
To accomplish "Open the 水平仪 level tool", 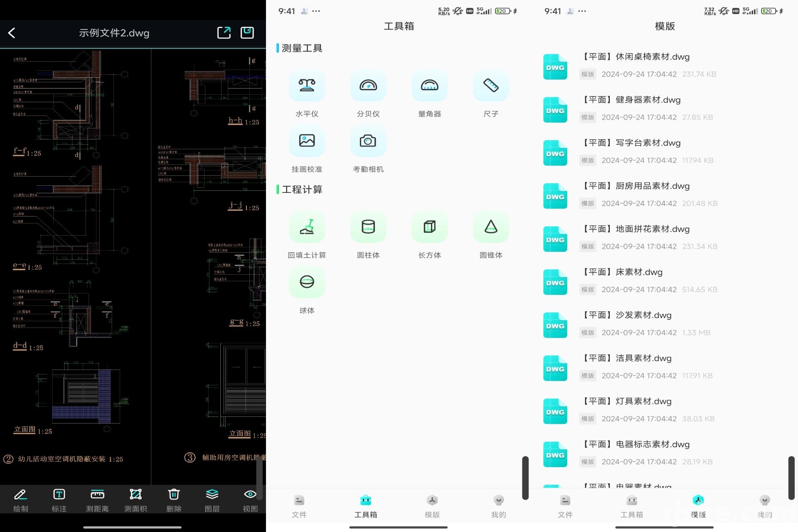I will point(307,94).
